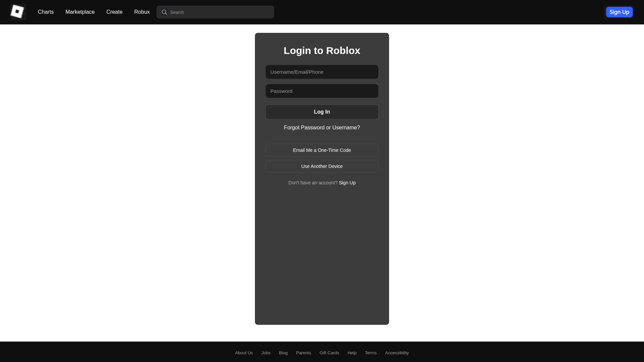
Task: Choose Email Me a One-Time Code
Action: [322, 150]
